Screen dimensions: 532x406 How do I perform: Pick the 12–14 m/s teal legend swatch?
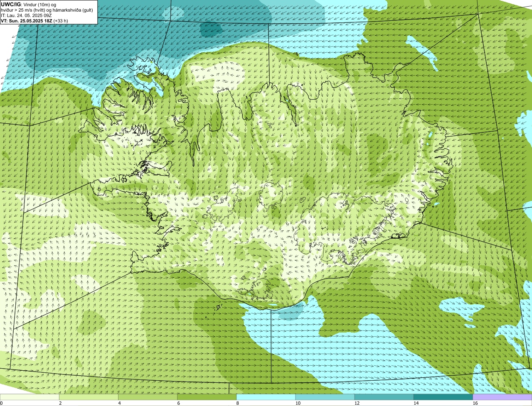click(x=384, y=397)
